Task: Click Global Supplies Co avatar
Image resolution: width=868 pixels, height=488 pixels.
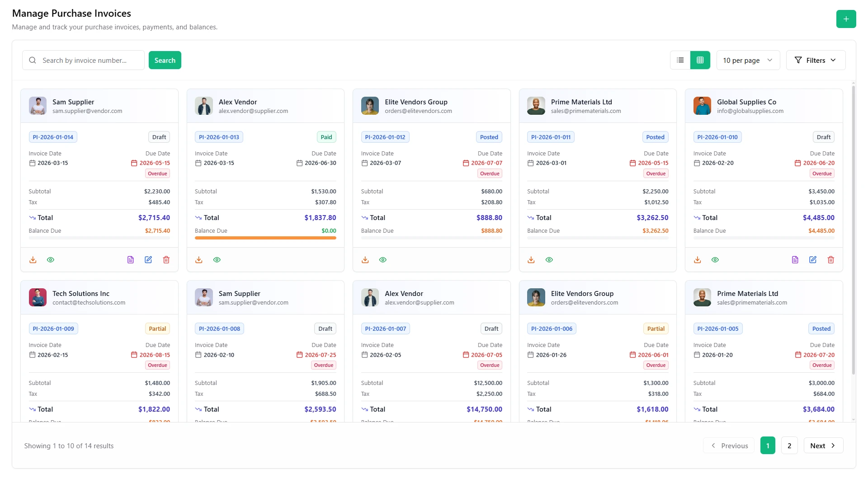Action: point(702,106)
